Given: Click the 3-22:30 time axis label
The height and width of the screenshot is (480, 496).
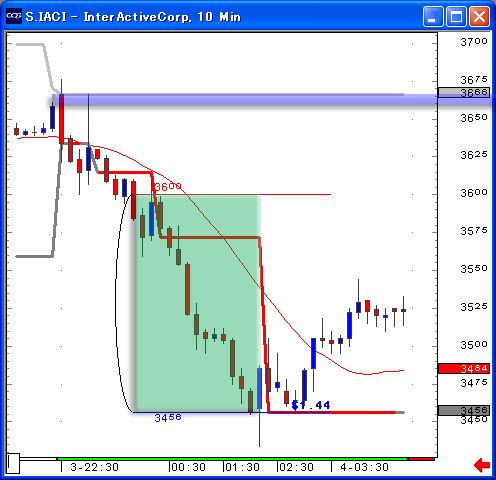Looking at the screenshot, I should point(95,467).
